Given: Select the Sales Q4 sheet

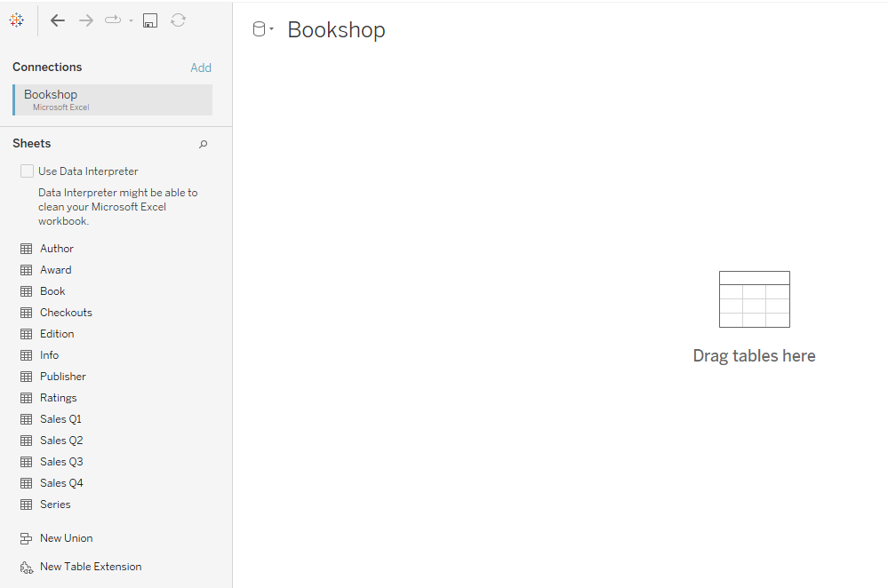Looking at the screenshot, I should [61, 483].
